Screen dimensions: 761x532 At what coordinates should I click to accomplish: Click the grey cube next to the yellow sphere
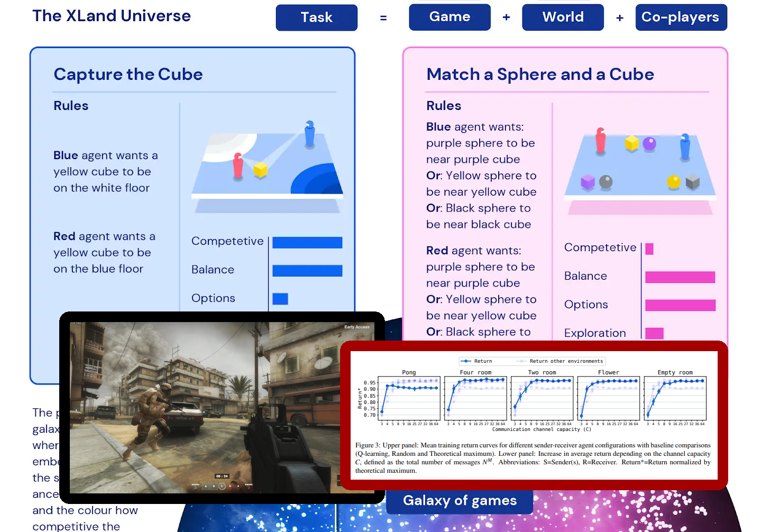pyautogui.click(x=693, y=182)
